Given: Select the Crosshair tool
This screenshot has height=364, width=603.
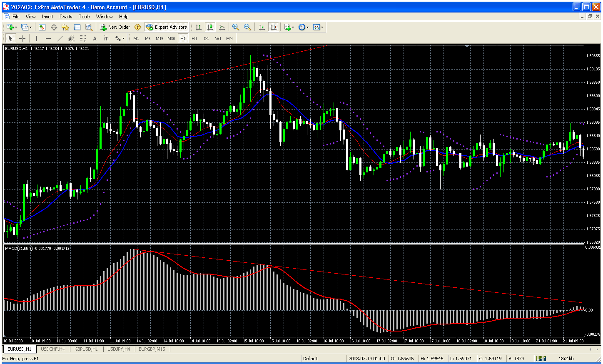Looking at the screenshot, I should pos(22,38).
